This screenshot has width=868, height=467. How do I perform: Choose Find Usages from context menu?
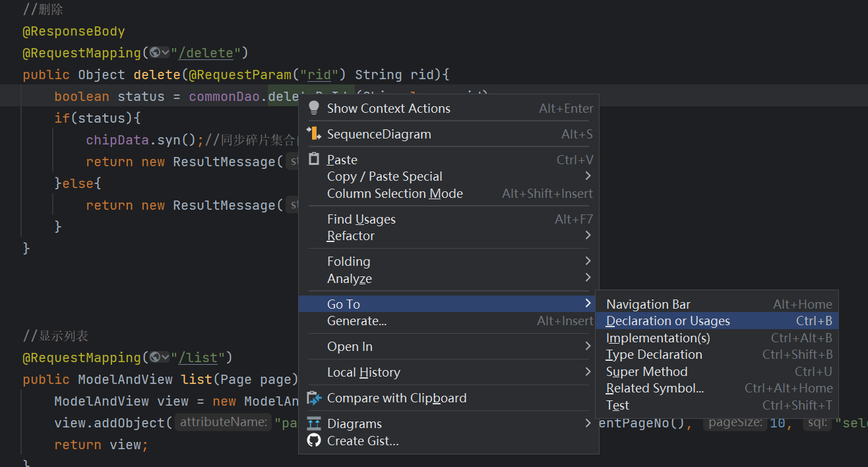361,219
